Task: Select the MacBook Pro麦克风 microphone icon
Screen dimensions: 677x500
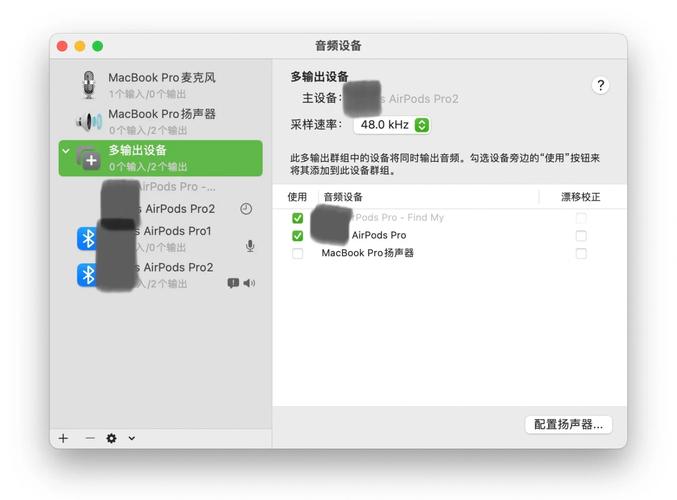Action: (x=89, y=85)
